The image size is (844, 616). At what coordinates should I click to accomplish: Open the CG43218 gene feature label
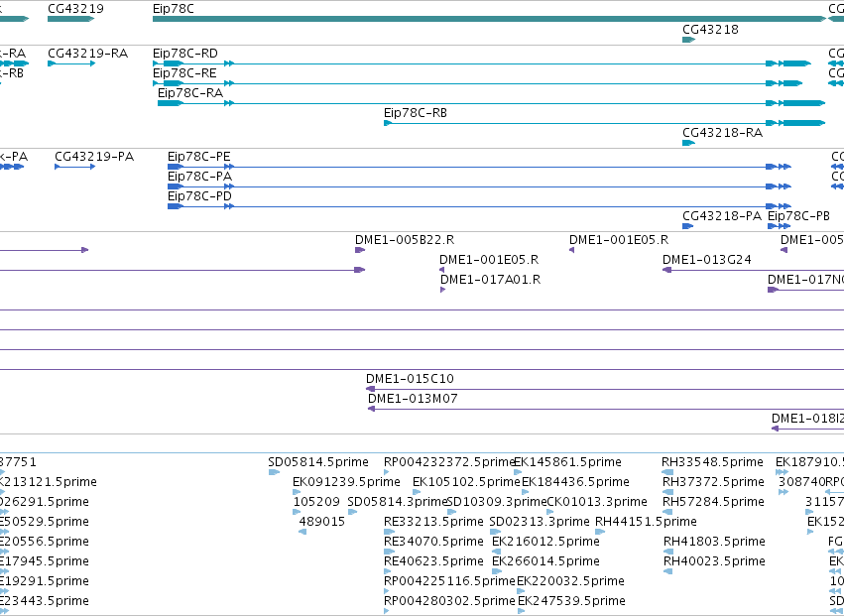(x=710, y=30)
